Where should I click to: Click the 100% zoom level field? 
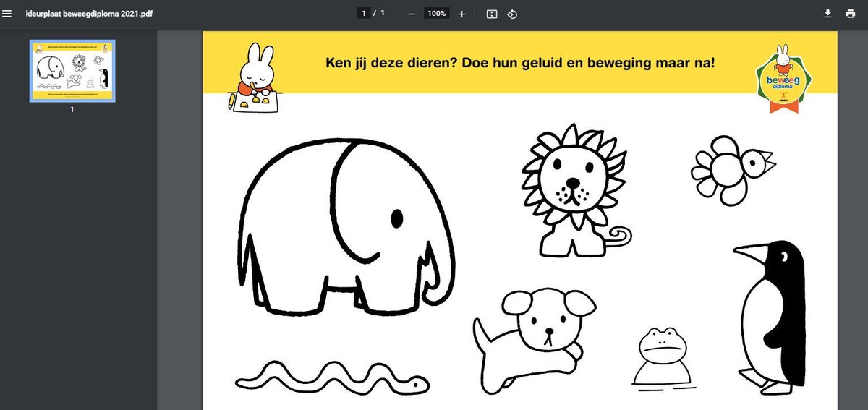tap(436, 13)
